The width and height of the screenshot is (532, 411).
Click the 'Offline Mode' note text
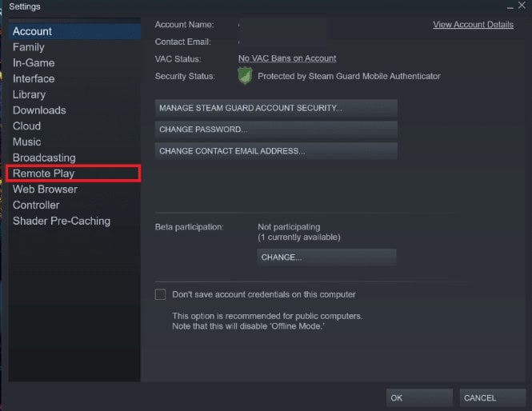pos(248,326)
